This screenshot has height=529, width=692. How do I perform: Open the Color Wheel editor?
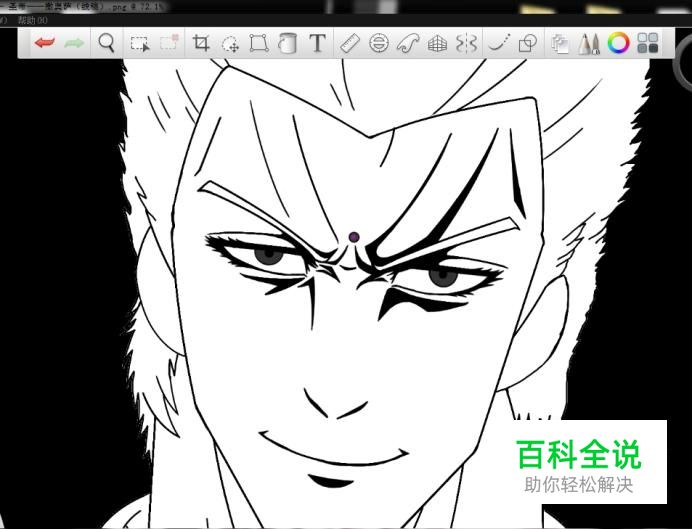pyautogui.click(x=618, y=43)
